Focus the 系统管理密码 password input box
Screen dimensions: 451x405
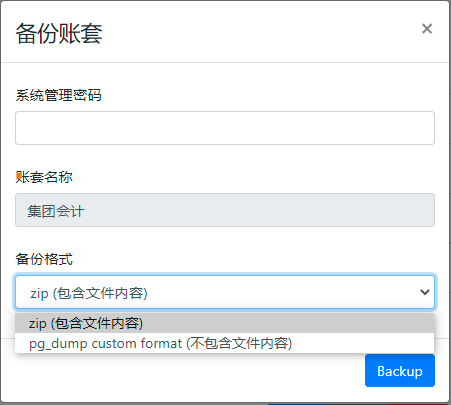tap(225, 128)
